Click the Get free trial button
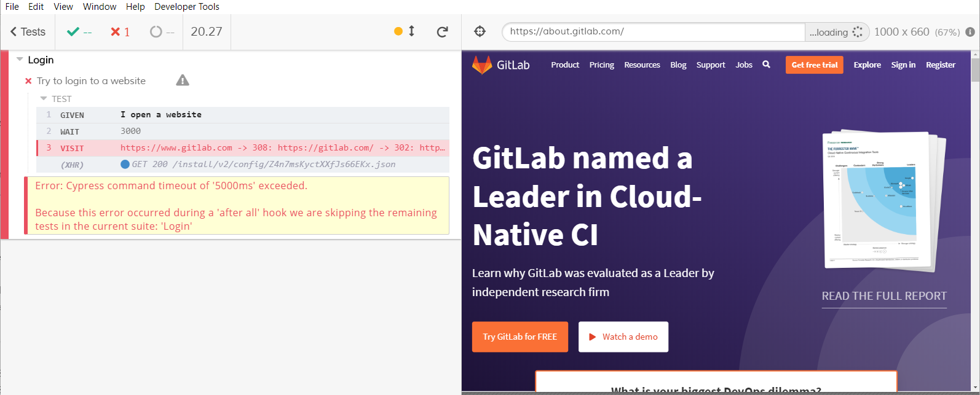Image resolution: width=980 pixels, height=395 pixels. pyautogui.click(x=815, y=65)
